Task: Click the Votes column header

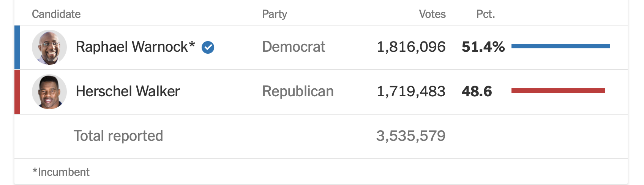Action: tap(432, 14)
